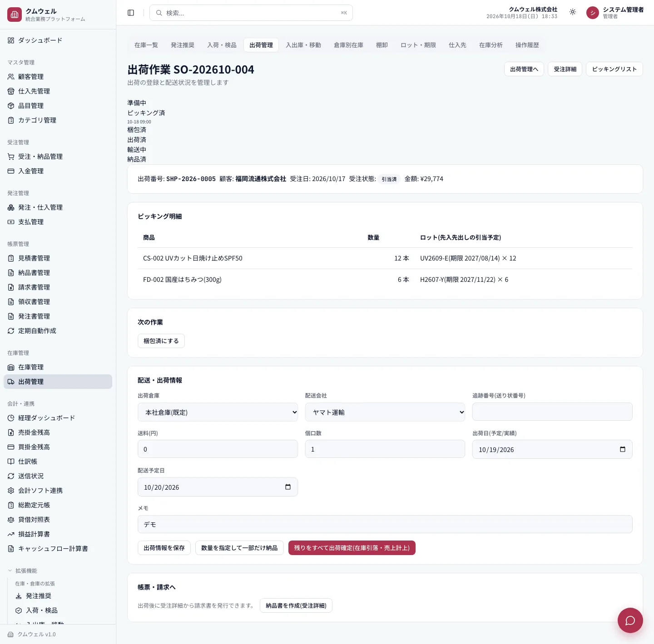The height and width of the screenshot is (644, 654).
Task: Click the 出荷管理へ button
Action: [524, 69]
